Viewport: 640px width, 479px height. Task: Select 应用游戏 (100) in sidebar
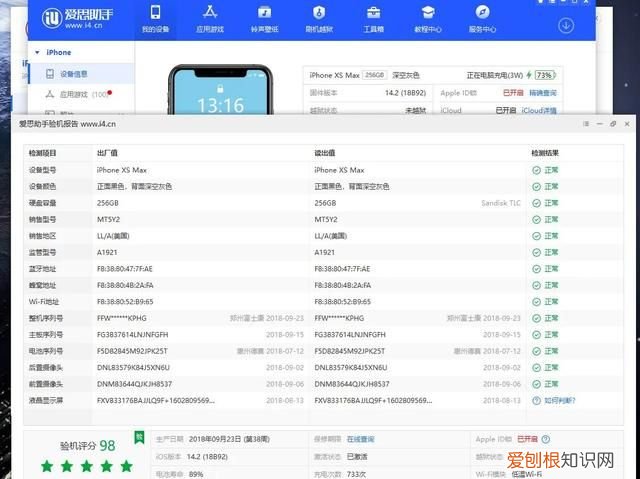[81, 94]
